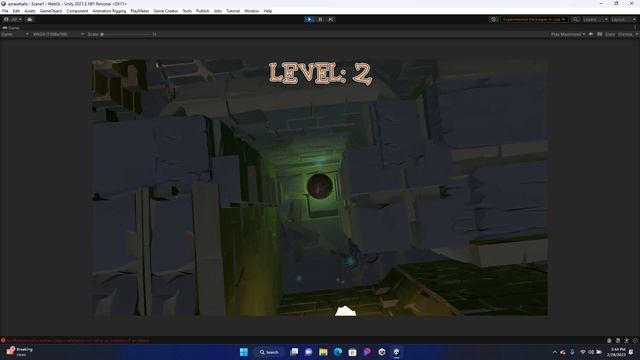Open the Breaking news widget
Viewport: 640px width, 360px height.
tap(20, 352)
